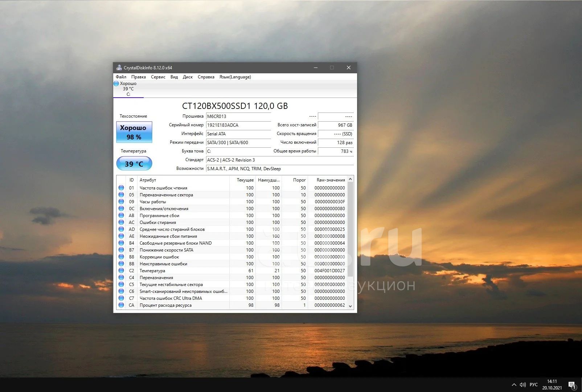
Task: Click status icon for Температура attribute row
Action: (121, 271)
